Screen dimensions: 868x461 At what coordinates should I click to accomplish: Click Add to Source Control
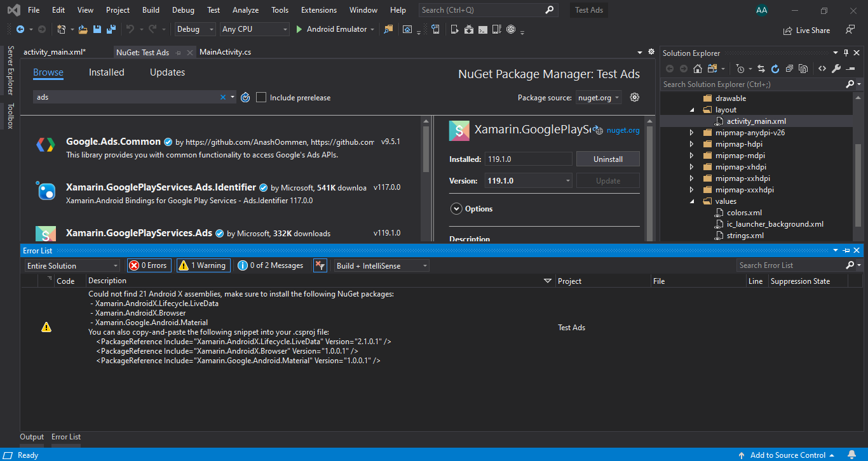[788, 455]
